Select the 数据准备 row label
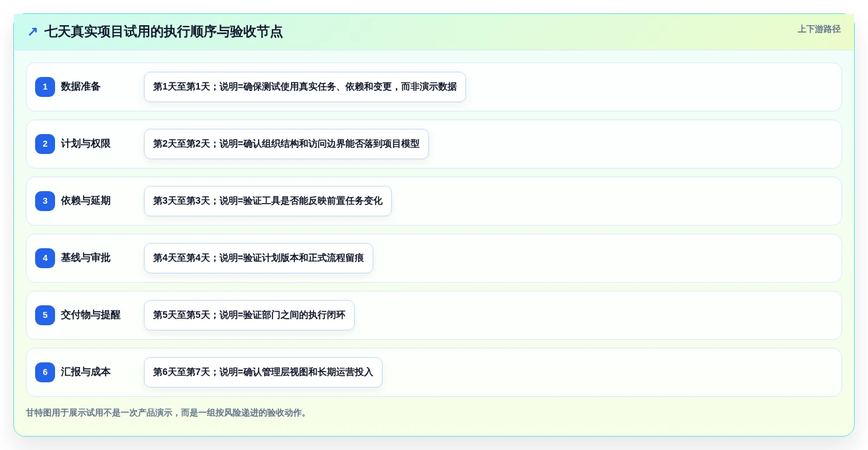Viewport: 868px width, 450px height. point(81,86)
